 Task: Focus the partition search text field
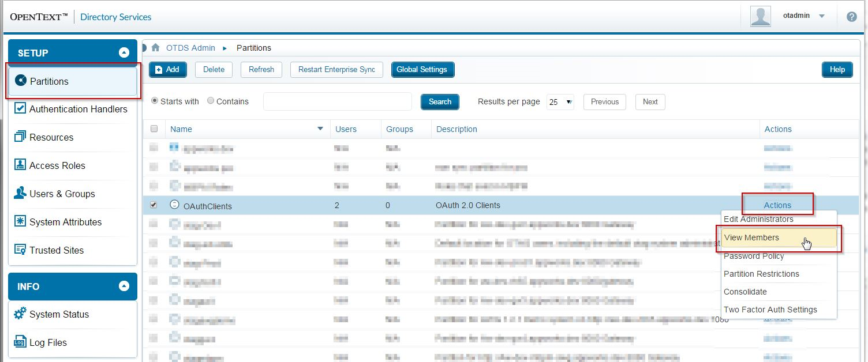pyautogui.click(x=338, y=101)
